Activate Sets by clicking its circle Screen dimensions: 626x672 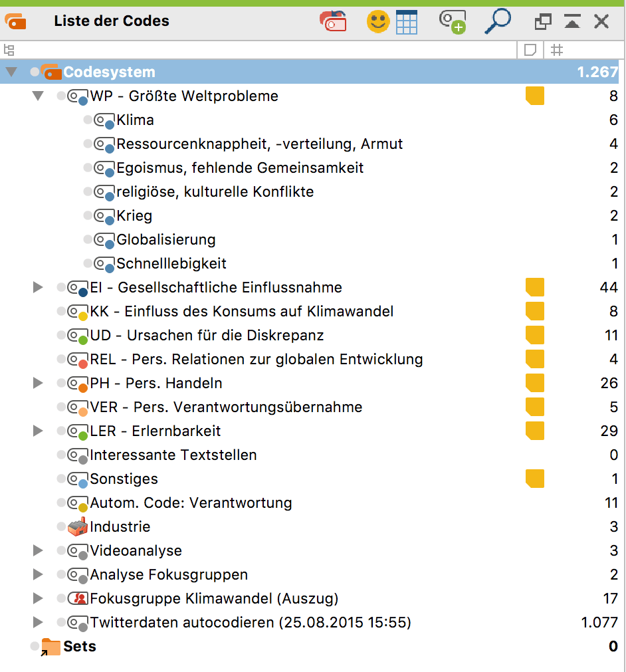tap(34, 646)
